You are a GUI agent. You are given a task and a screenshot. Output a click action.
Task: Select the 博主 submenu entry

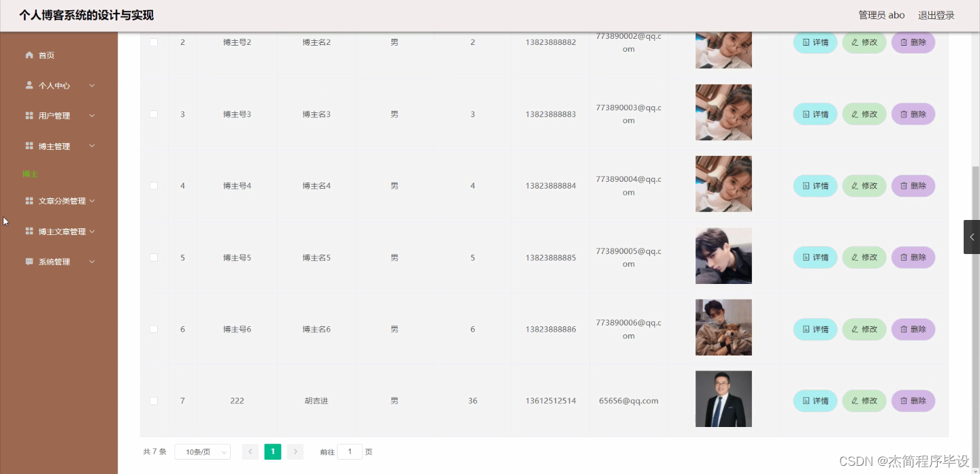(x=30, y=174)
